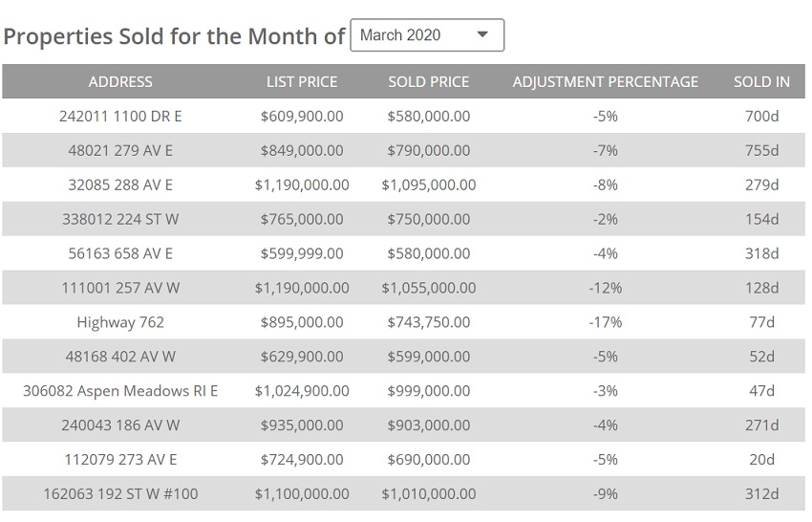
Task: Click the 162063 192 ST W #100 address
Action: [x=120, y=494]
